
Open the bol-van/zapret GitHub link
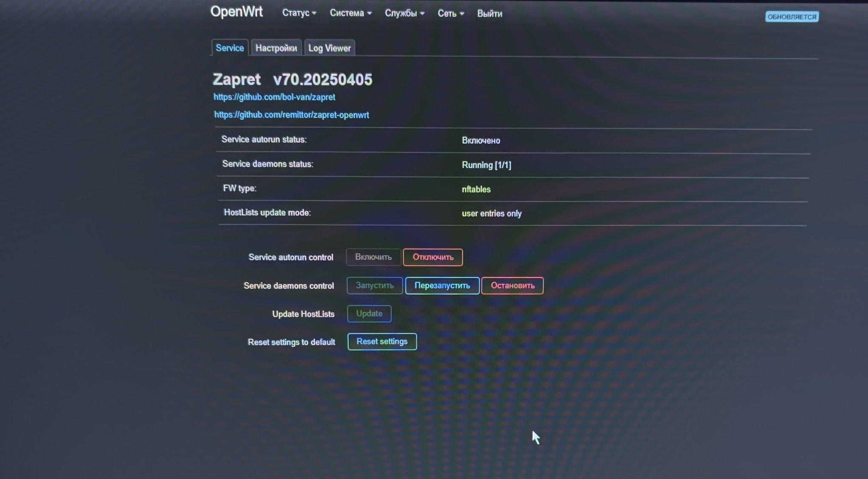tap(274, 97)
